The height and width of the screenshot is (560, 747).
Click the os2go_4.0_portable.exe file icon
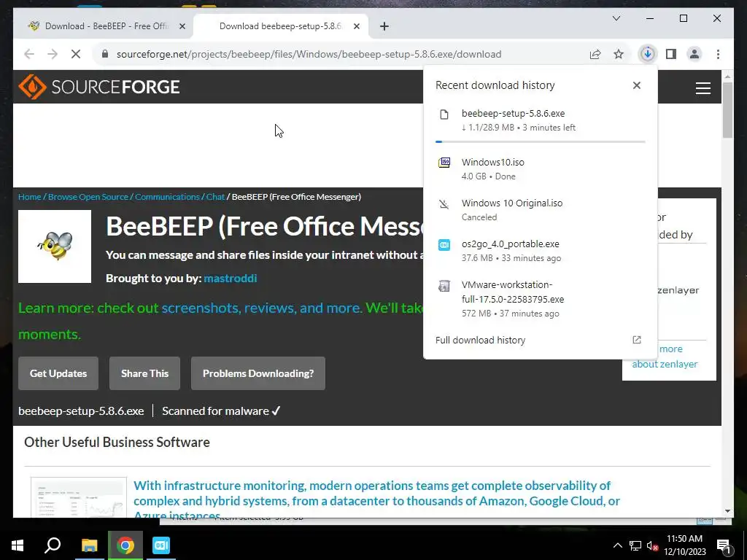[444, 244]
